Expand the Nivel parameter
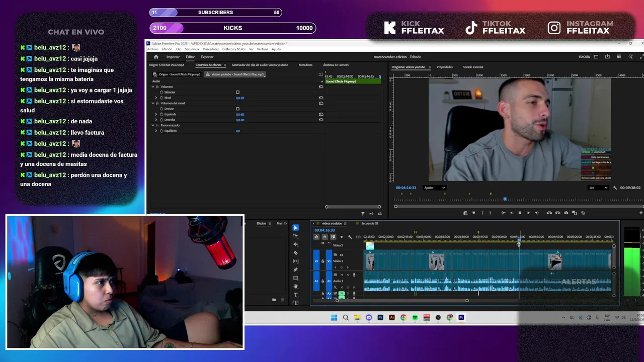Screen dimensions: 644x362 (156, 98)
